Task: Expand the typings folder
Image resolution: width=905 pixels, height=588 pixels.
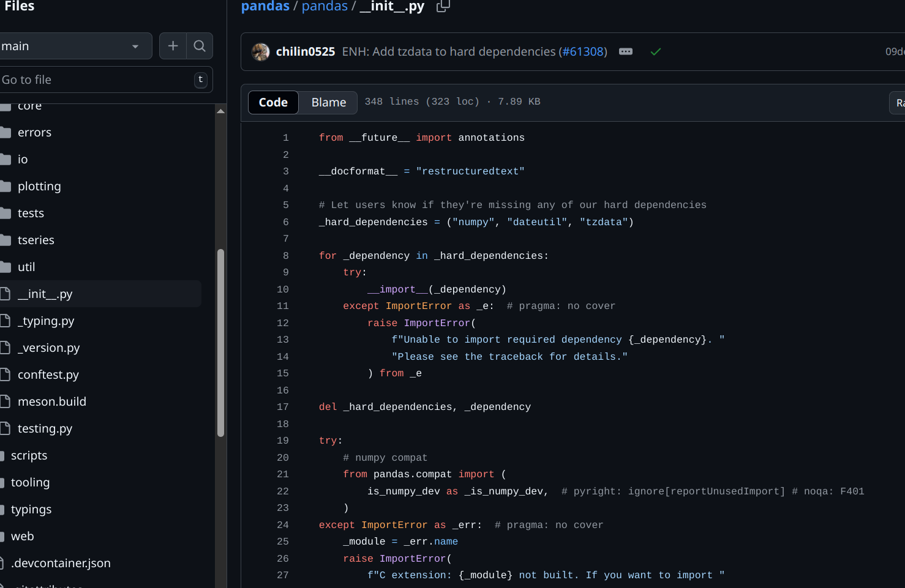Action: coord(31,509)
